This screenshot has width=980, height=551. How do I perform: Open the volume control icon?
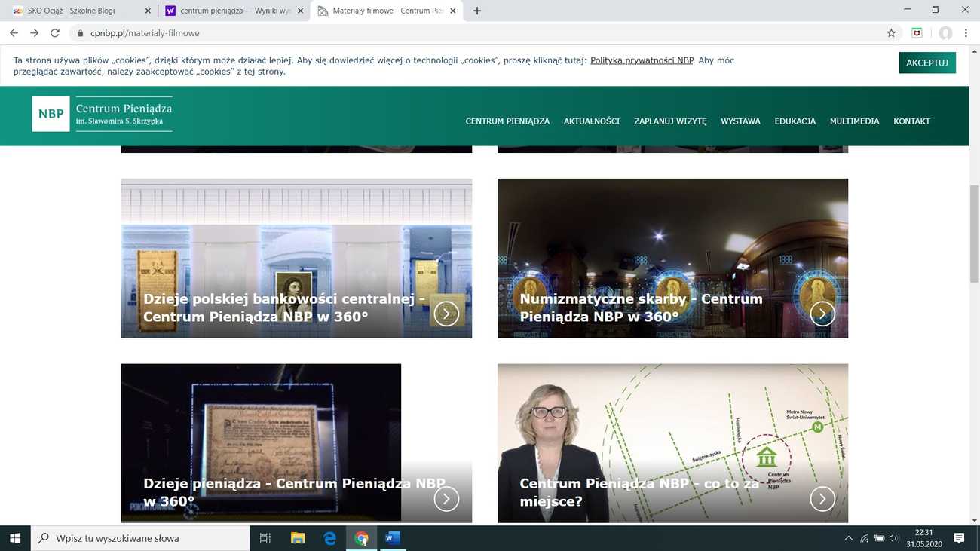pyautogui.click(x=894, y=538)
